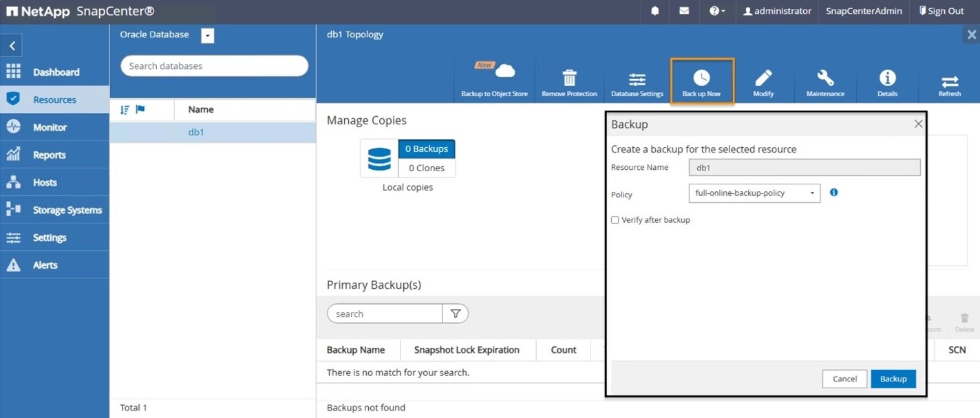Close the Backup dialog with X

pyautogui.click(x=918, y=124)
